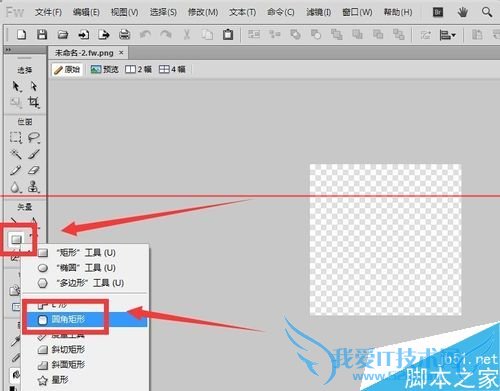Select the Scale tool
The height and width of the screenshot is (391, 500).
click(16, 102)
